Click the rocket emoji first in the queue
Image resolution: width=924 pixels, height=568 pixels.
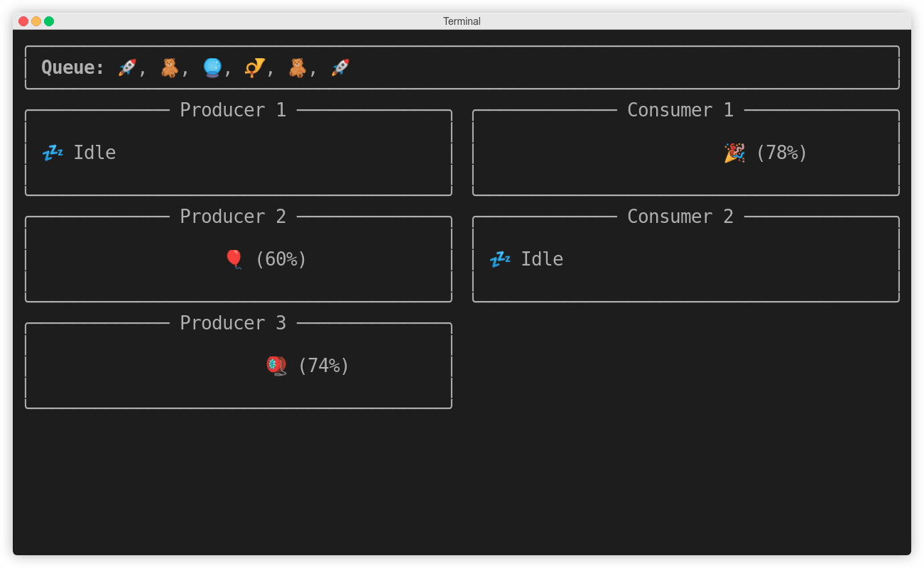[126, 67]
